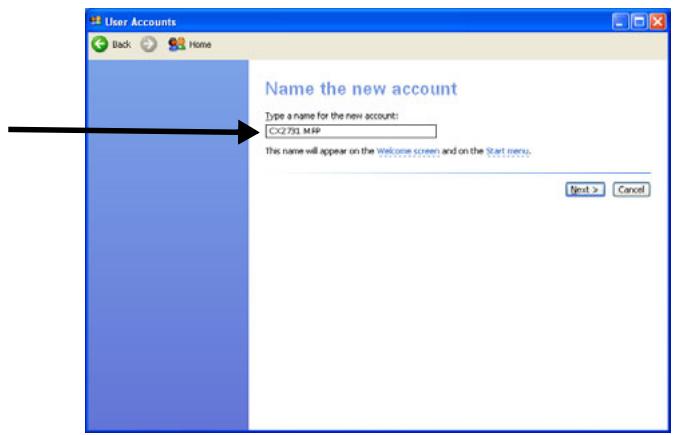Click the green Back arrow icon
673x435 pixels.
[100, 46]
